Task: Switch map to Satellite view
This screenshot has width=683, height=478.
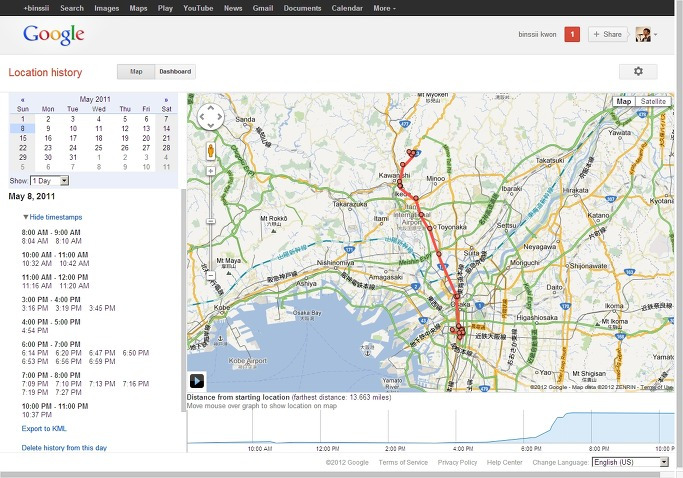Action: [653, 102]
